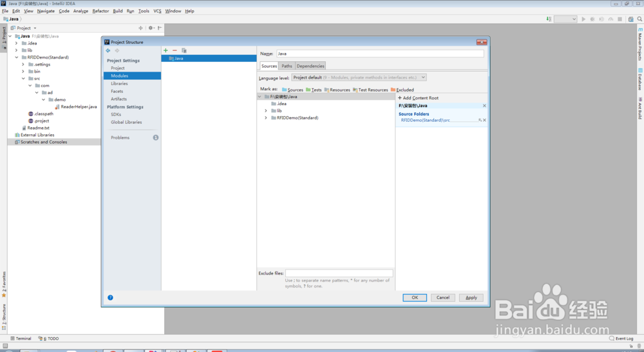Mark folder as Tests
This screenshot has width=644, height=352.
[314, 90]
